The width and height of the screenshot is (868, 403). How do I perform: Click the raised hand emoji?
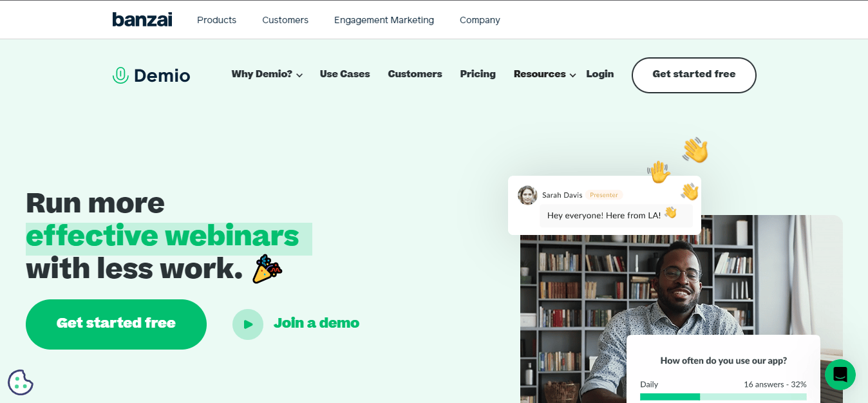(x=658, y=172)
